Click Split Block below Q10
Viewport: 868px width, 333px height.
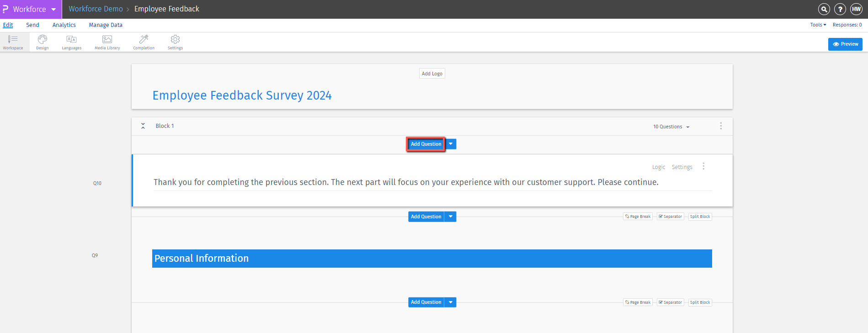(x=700, y=217)
